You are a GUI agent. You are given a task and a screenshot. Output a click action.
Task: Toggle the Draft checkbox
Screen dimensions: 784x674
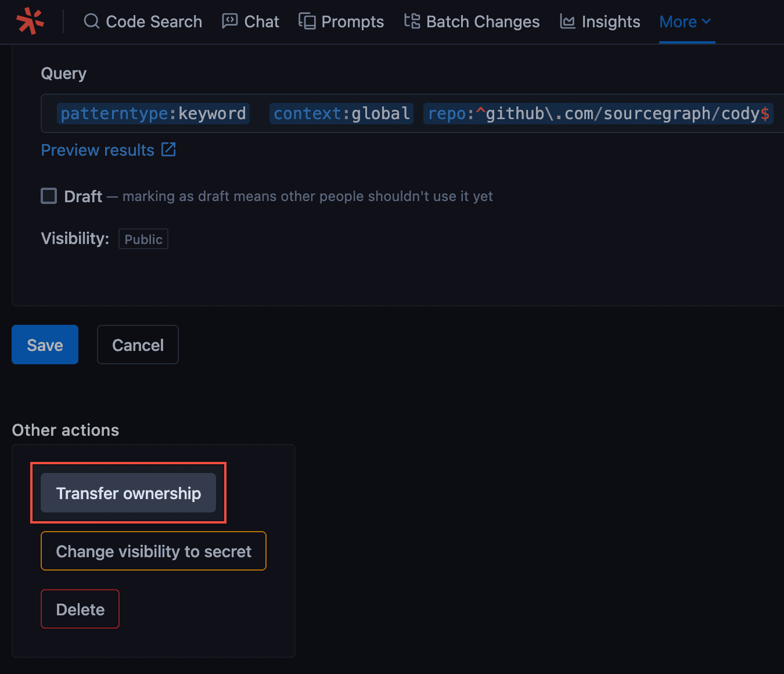click(x=49, y=196)
